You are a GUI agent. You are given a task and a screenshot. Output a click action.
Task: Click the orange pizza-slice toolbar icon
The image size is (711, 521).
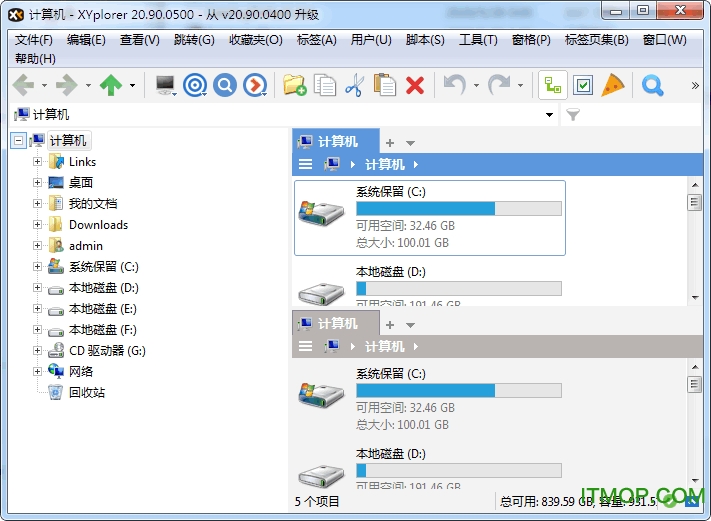[613, 85]
